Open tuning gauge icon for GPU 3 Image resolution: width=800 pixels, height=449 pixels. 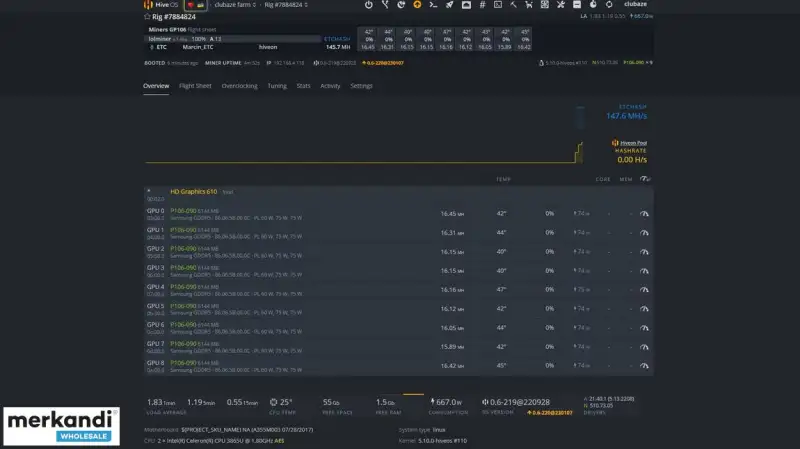tap(644, 271)
